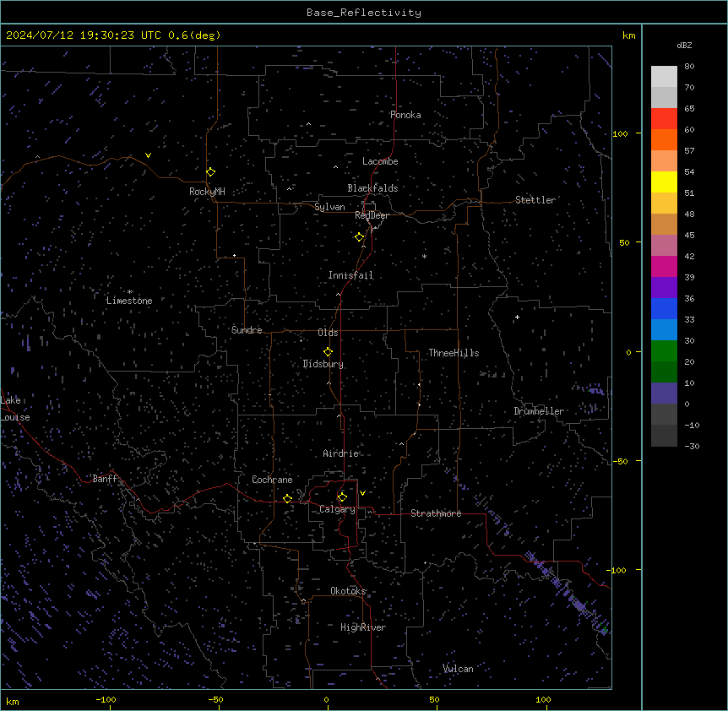Click the Lake Louise label
This screenshot has width=728, height=711.
click(15, 409)
